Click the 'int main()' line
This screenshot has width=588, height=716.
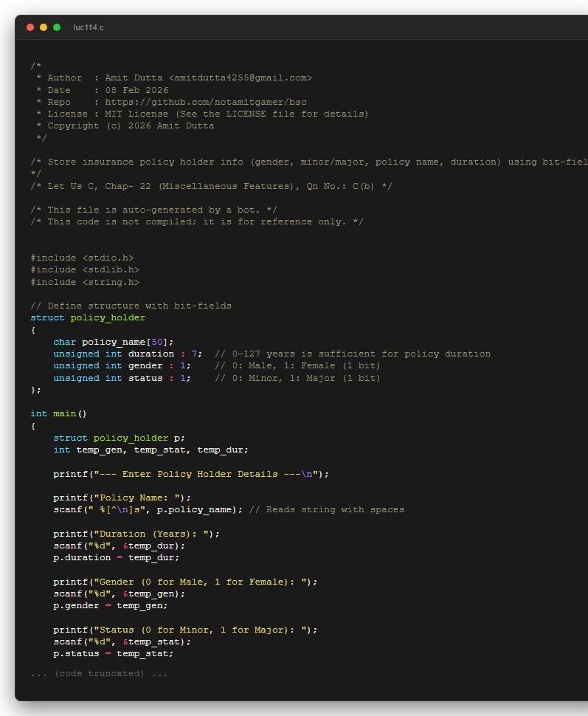click(58, 413)
